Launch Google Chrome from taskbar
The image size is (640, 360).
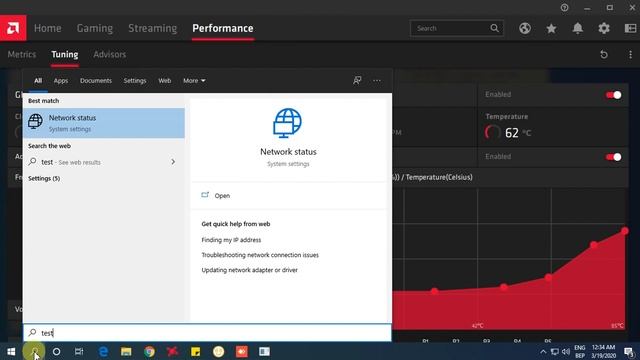pos(149,351)
